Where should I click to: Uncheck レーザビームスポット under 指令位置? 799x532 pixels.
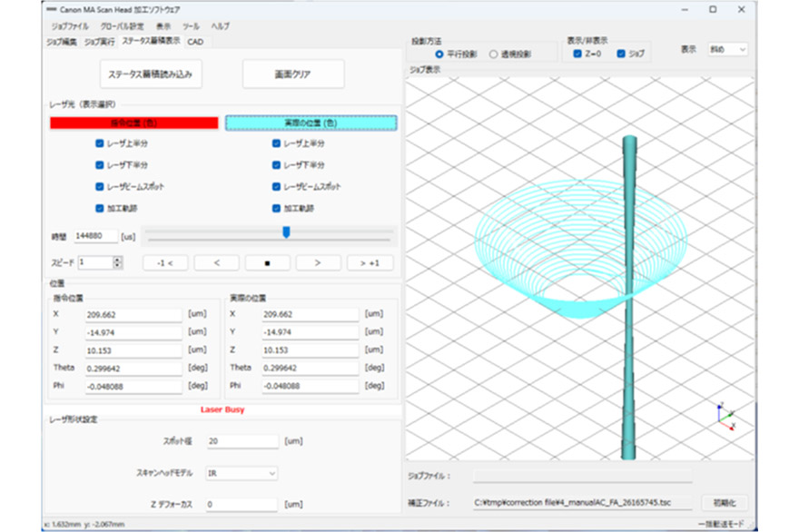tap(100, 186)
